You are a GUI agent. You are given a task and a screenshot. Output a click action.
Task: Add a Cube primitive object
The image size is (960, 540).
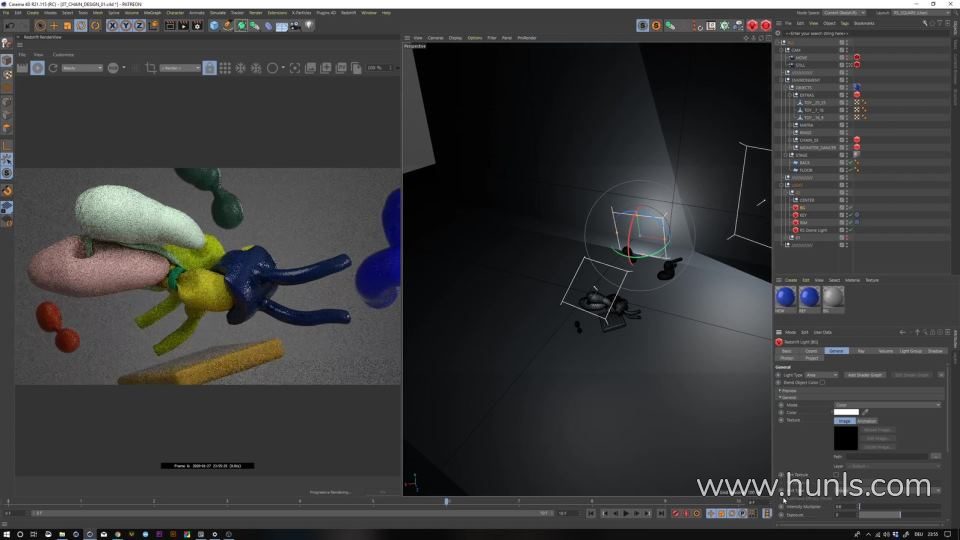(214, 26)
